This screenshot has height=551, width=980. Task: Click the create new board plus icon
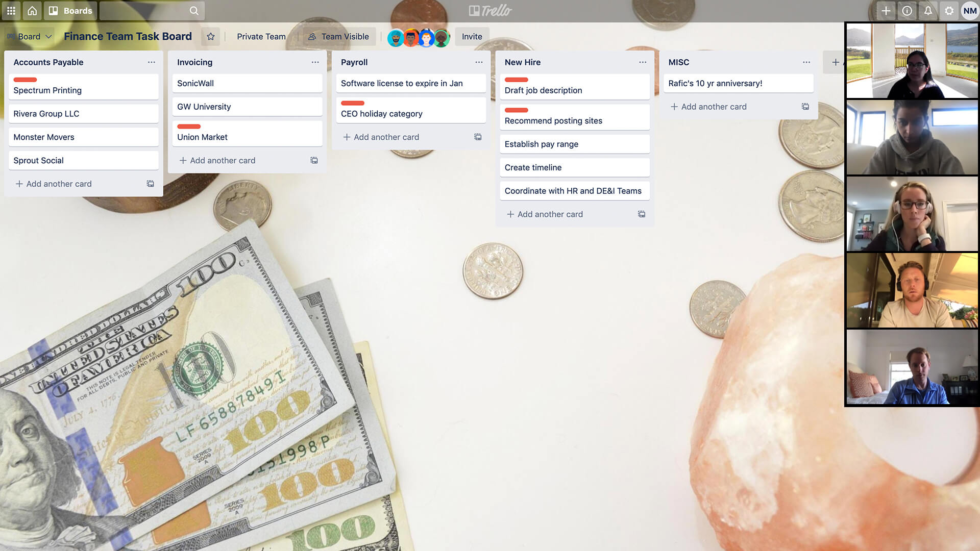coord(886,10)
